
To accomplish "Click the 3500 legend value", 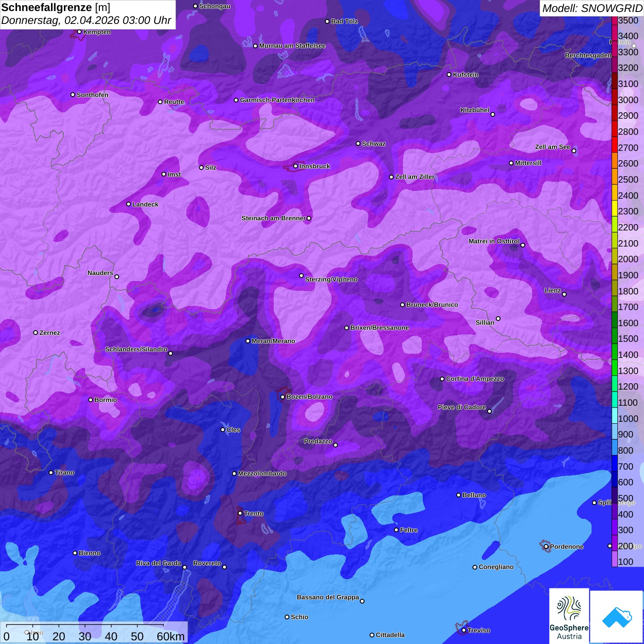I will 628,20.
